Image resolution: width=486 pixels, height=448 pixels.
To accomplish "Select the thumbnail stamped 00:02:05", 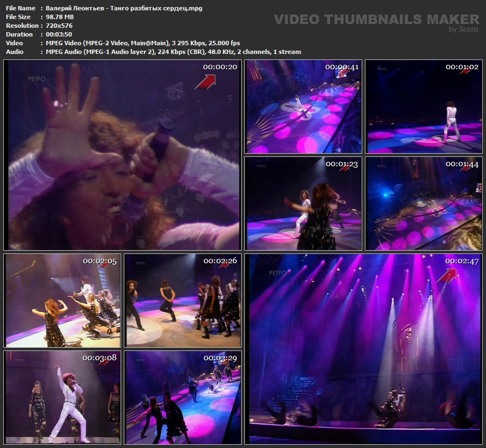I will pos(62,301).
